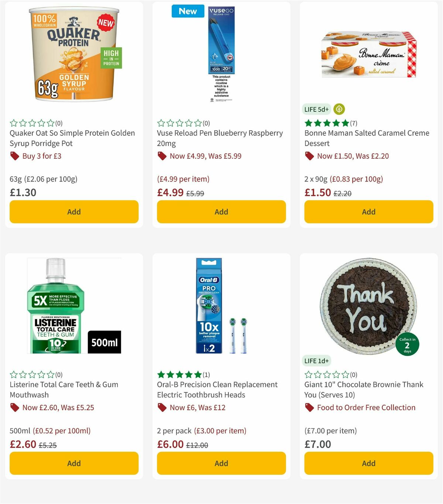
Task: Click the 'New' banner on the Vuse Reload Pen
Action: click(188, 11)
